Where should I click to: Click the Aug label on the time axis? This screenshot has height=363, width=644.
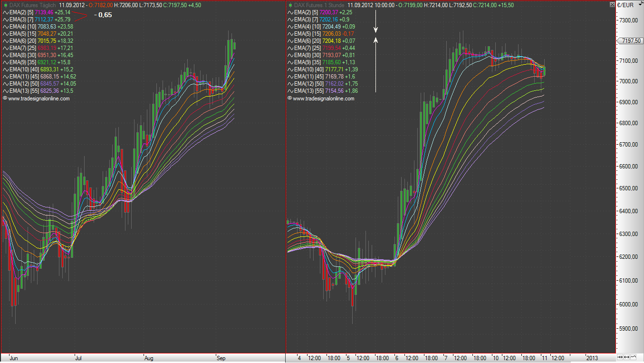pos(149,358)
